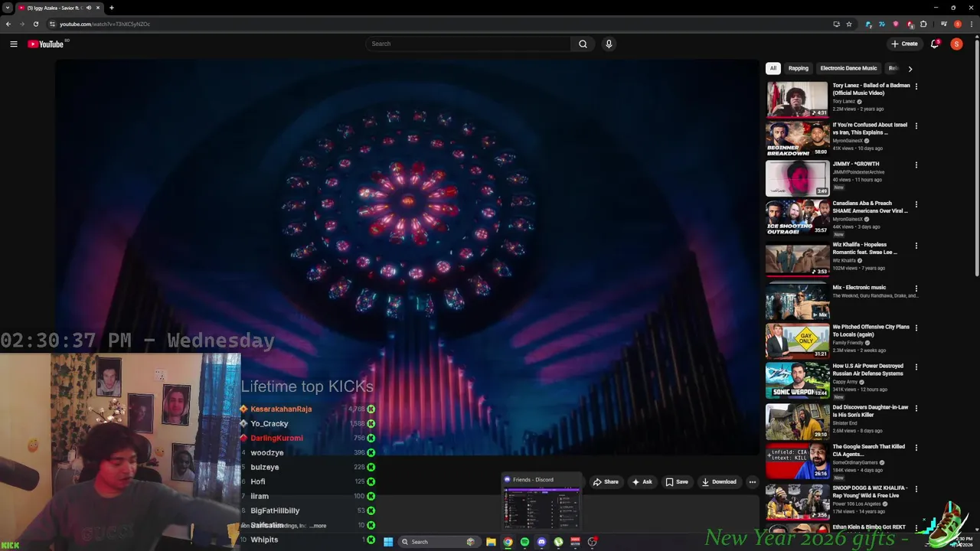
Task: Click the MyronGainesX channel name under Israel video
Action: 849,141
